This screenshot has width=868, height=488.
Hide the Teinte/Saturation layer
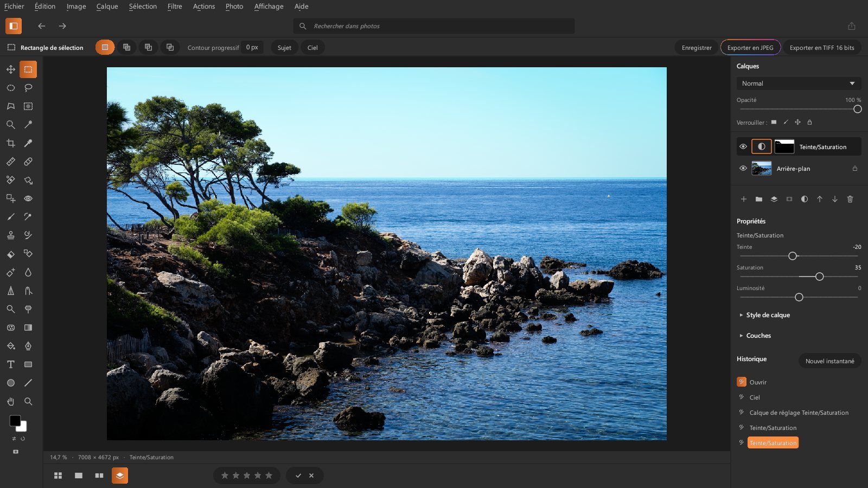pyautogui.click(x=743, y=146)
